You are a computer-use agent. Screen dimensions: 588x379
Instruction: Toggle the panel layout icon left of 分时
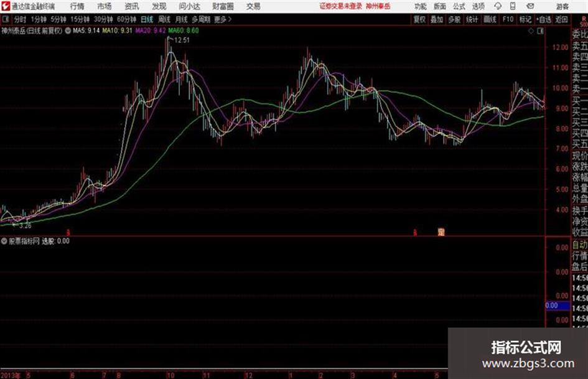tap(5, 19)
